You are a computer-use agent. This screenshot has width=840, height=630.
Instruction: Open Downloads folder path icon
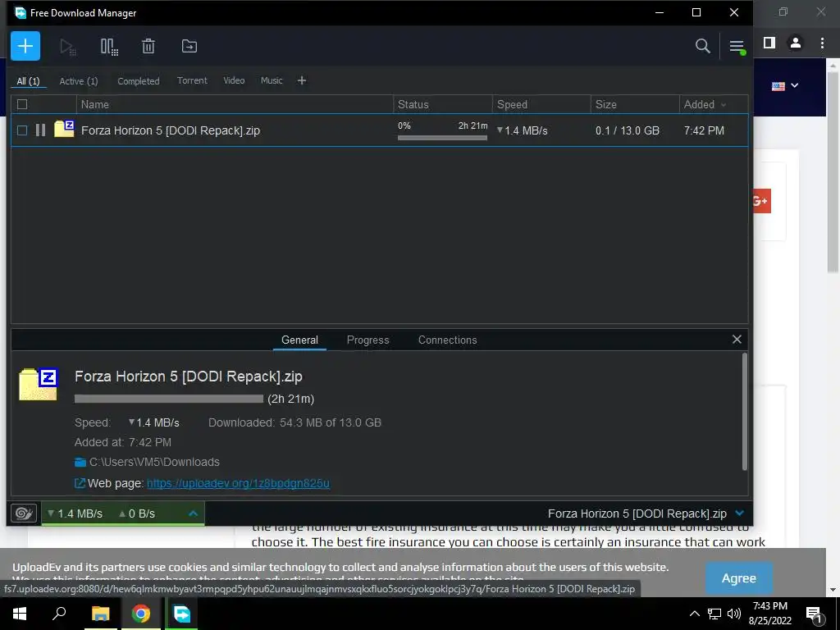(x=80, y=462)
